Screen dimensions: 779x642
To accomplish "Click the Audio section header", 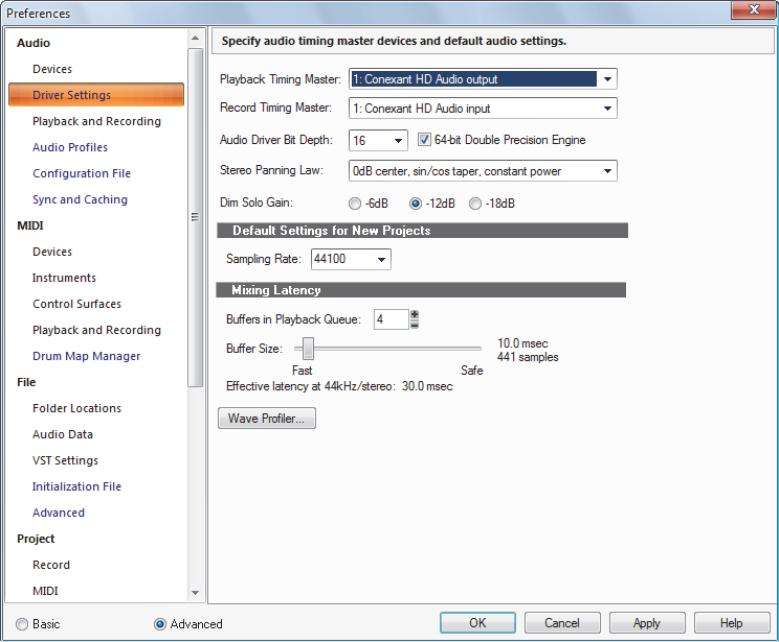I will coord(33,43).
